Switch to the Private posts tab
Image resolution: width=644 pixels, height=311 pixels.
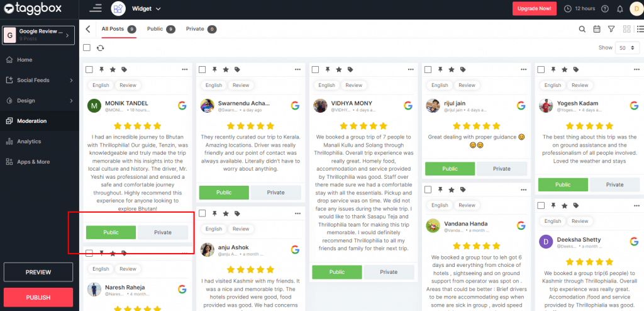tap(201, 29)
